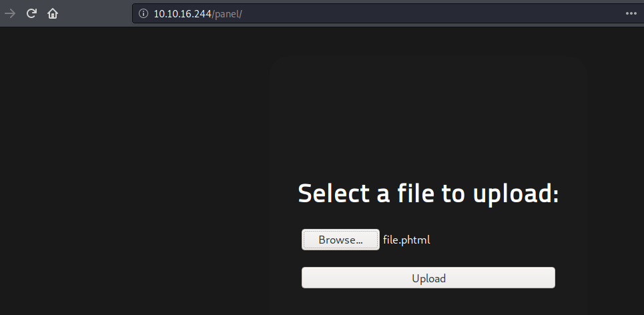This screenshot has width=644, height=315.
Task: Expand the ellipsis menu in the address bar
Action: 631,13
